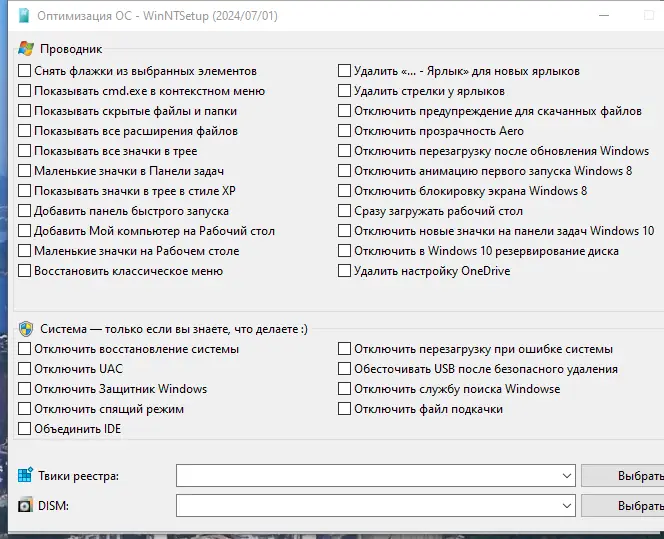Check Удалить стрелки у ярлыков
The width and height of the screenshot is (664, 539).
click(345, 91)
